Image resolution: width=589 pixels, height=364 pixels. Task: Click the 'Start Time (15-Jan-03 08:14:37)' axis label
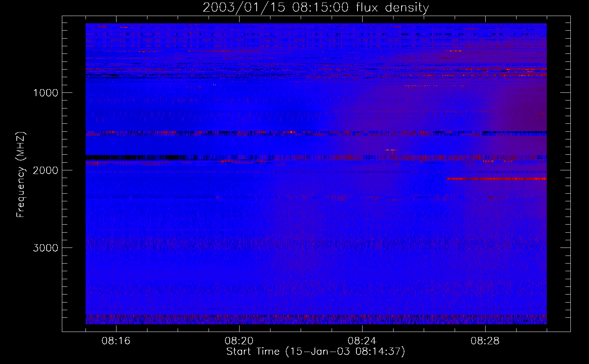pos(316,352)
